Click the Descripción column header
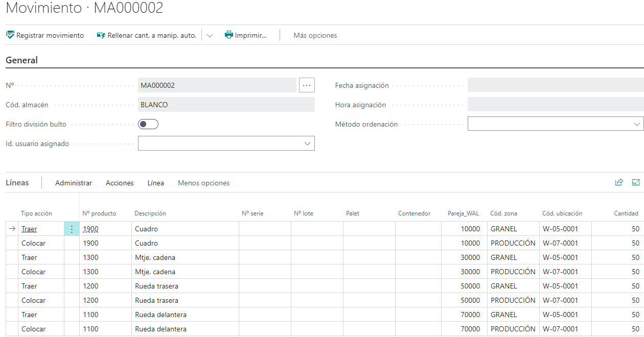 [x=150, y=213]
